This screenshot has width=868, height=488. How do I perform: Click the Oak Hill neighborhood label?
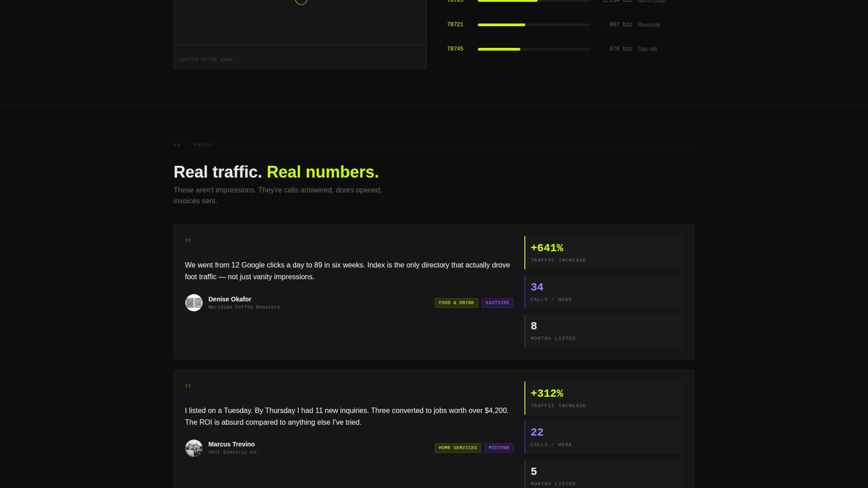[647, 49]
